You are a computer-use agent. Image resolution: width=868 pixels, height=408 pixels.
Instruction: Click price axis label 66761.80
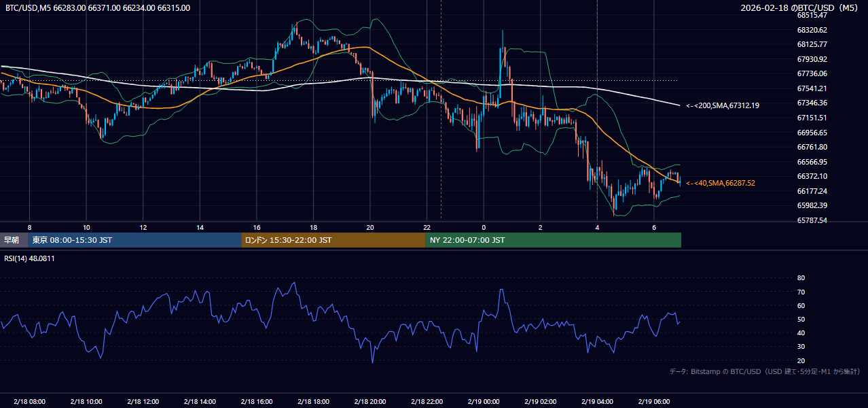coord(812,147)
